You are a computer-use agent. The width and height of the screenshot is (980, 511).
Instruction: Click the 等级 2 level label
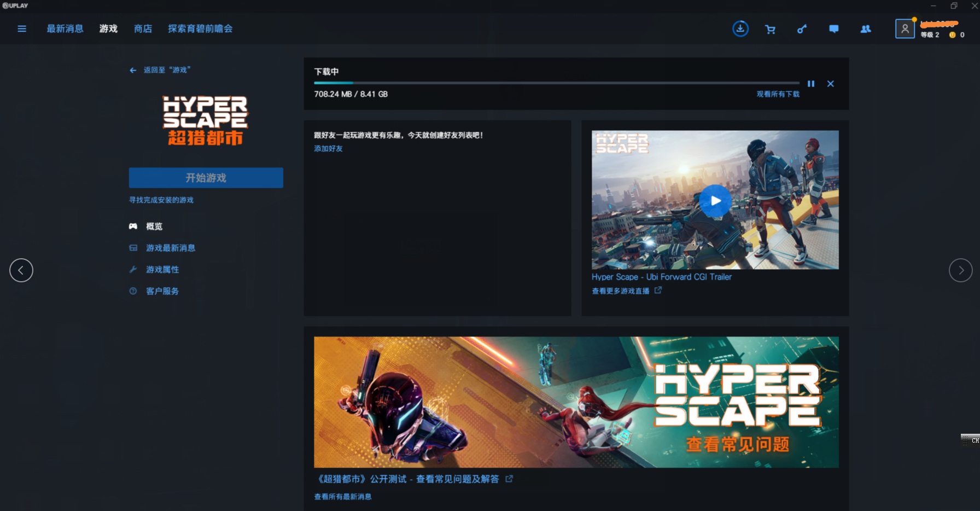coord(930,35)
